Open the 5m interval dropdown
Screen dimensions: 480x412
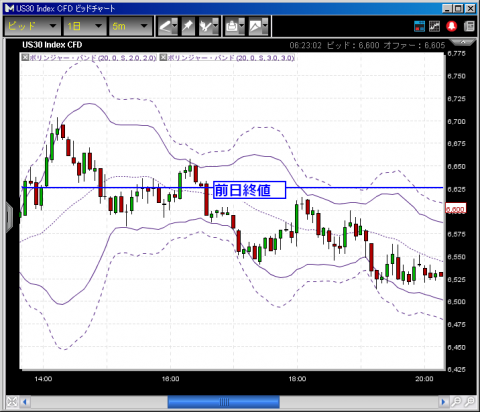click(130, 26)
